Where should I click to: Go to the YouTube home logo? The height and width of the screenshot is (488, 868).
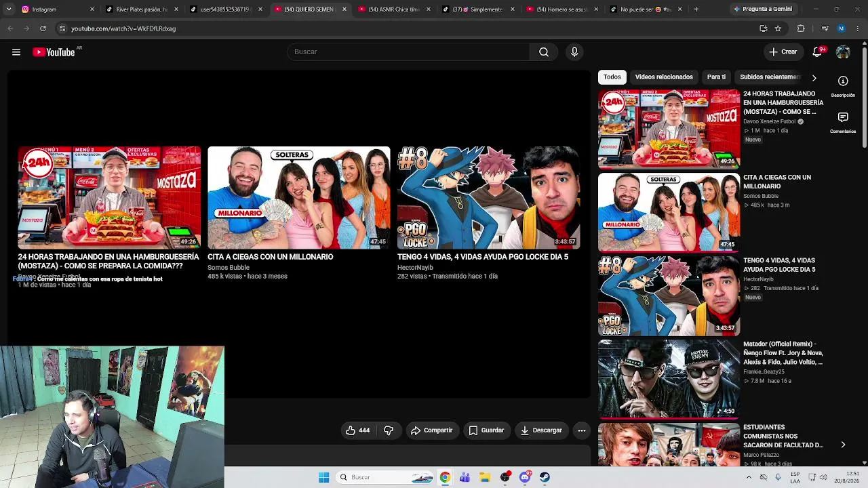pyautogui.click(x=54, y=52)
